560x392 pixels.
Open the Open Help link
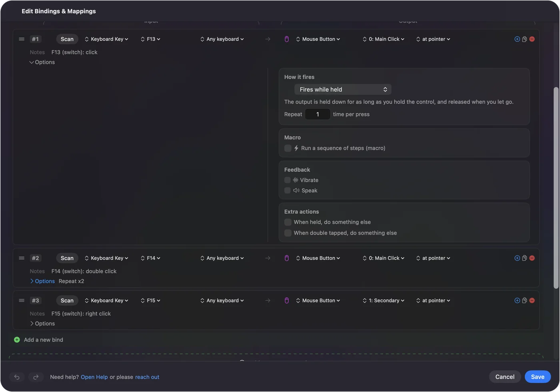(x=94, y=377)
